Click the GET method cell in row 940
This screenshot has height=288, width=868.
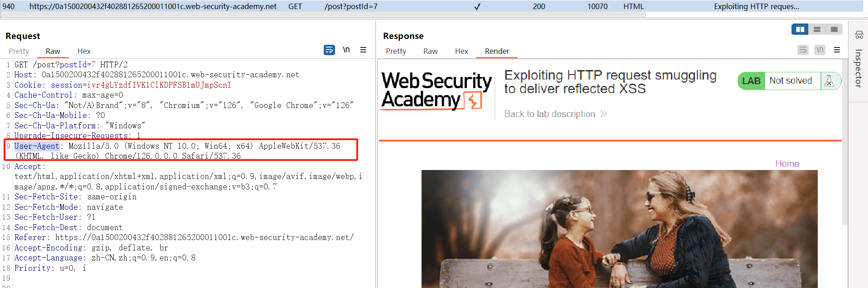point(295,6)
